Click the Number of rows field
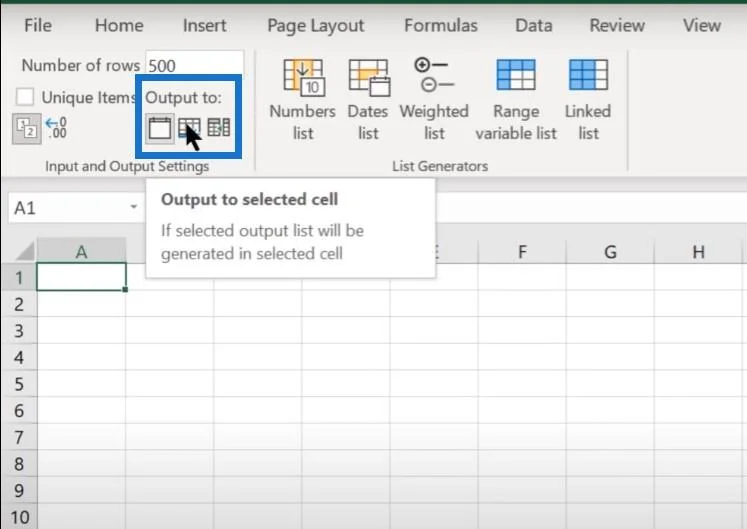Screen dimensions: 747x529 [194, 65]
